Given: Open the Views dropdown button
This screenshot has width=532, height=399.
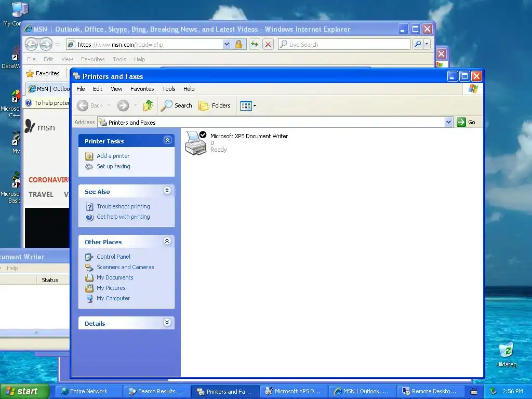Looking at the screenshot, I should (248, 105).
